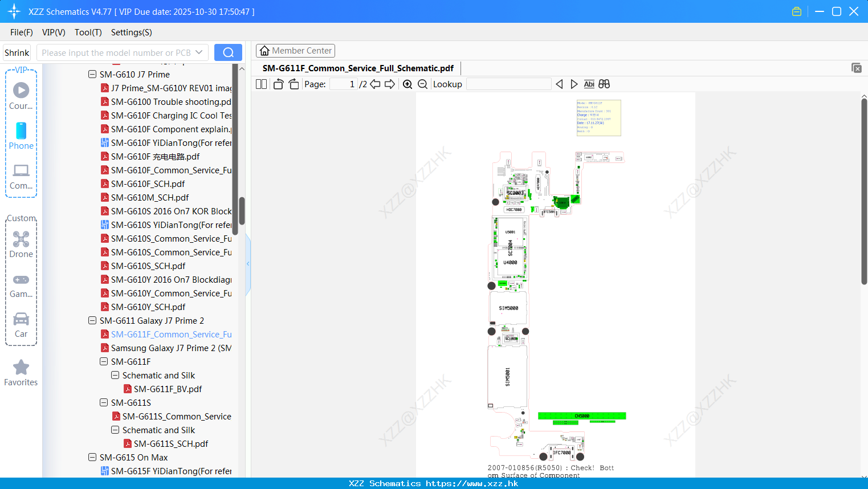The width and height of the screenshot is (868, 489).
Task: Open SM-G610F YiDianTong reference file
Action: click(x=166, y=142)
